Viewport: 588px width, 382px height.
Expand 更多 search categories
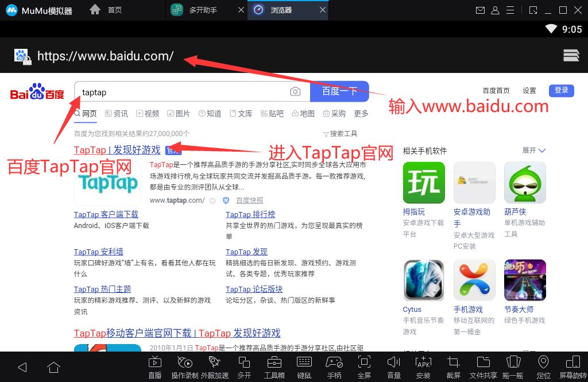[x=361, y=113]
